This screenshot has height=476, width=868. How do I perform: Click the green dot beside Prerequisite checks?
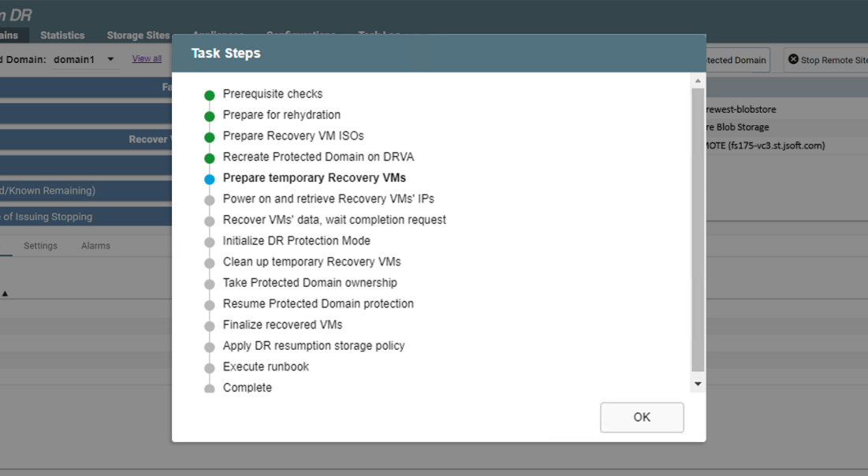tap(210, 95)
